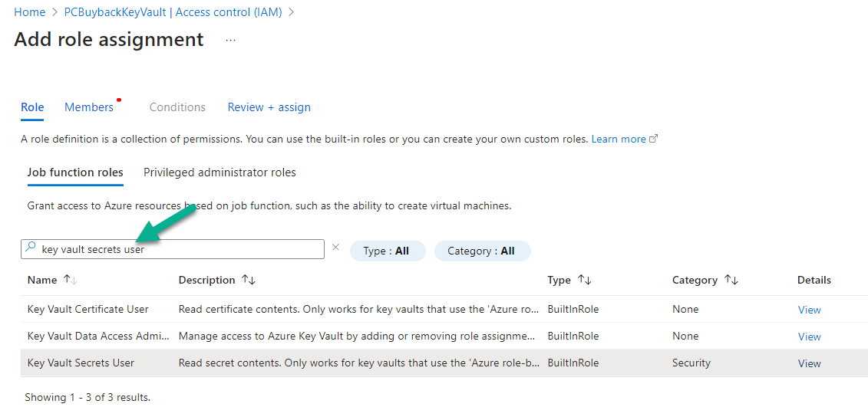Focus the role search input field

tap(173, 249)
